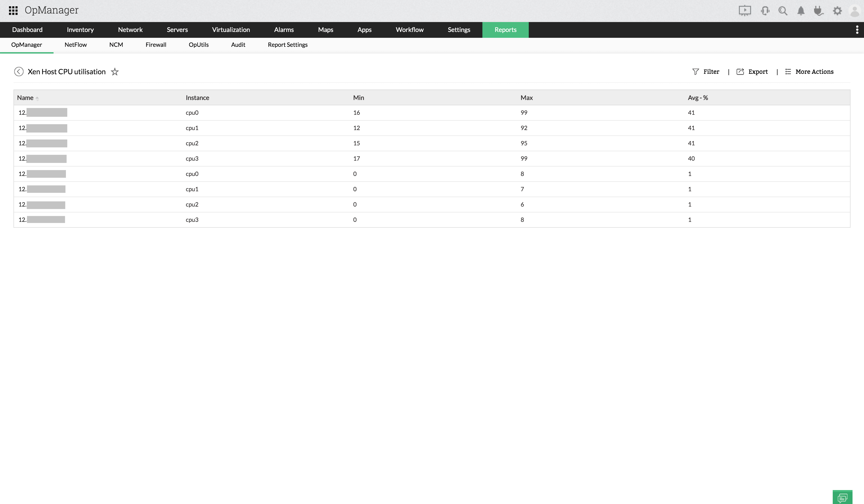This screenshot has height=504, width=864.
Task: Click the apps grid icon top-left
Action: tap(12, 10)
